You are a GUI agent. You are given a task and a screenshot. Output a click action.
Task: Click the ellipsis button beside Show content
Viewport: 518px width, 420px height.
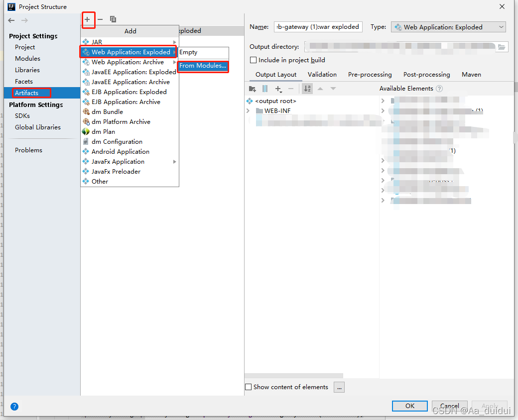coord(339,387)
